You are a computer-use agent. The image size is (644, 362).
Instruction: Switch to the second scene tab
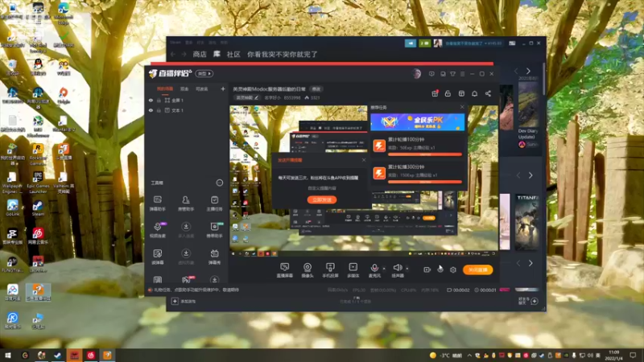pyautogui.click(x=184, y=88)
